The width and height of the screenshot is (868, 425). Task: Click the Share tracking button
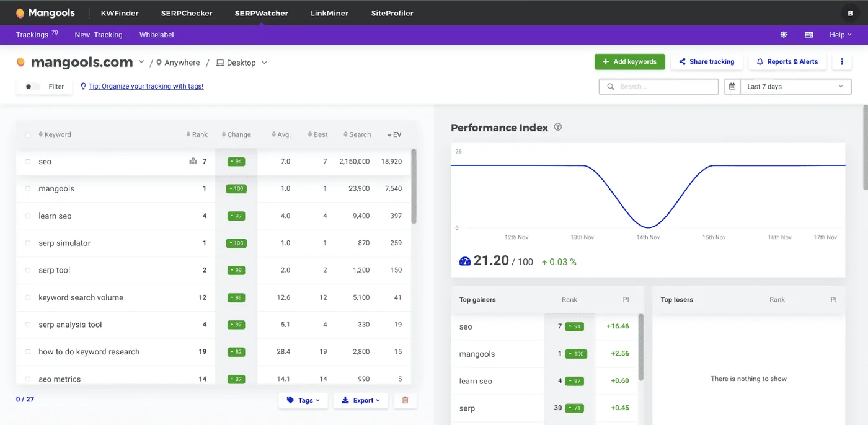pos(707,62)
